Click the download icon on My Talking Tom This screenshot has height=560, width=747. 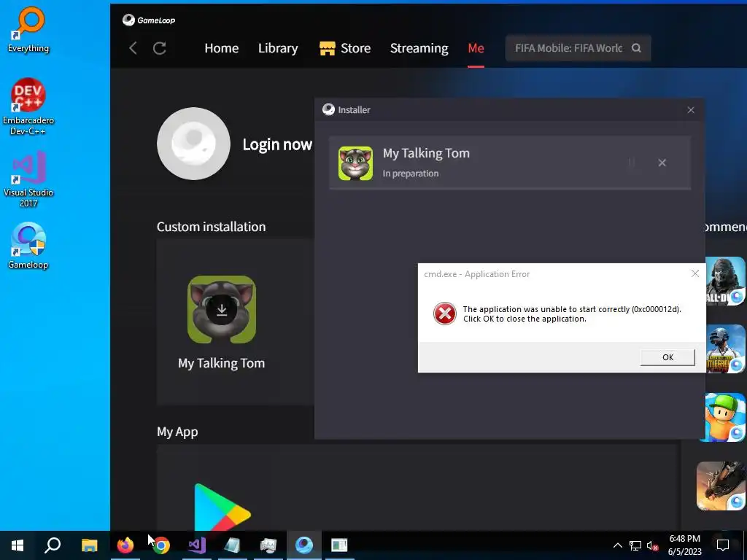[x=222, y=310]
